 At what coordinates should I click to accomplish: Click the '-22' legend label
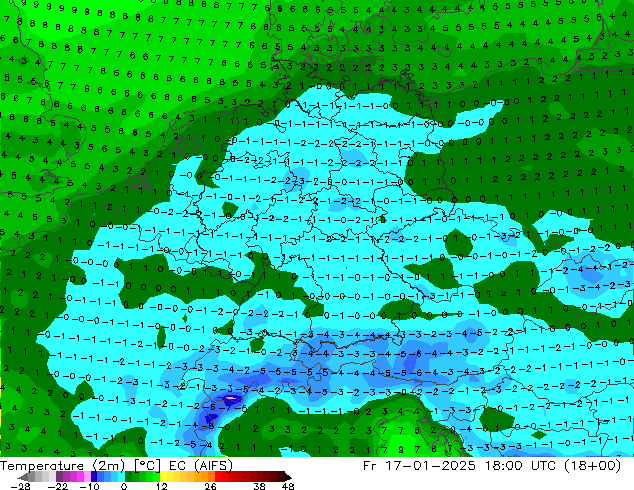(x=58, y=486)
